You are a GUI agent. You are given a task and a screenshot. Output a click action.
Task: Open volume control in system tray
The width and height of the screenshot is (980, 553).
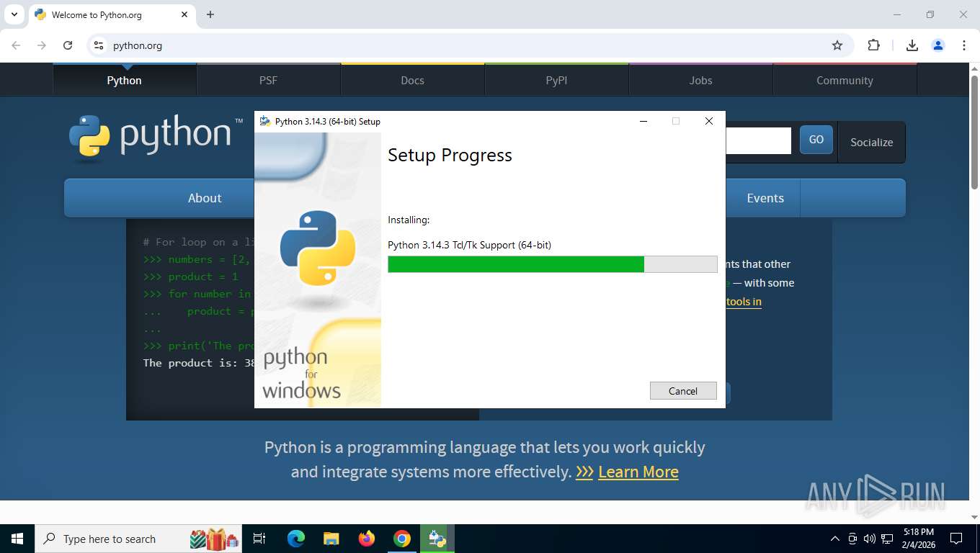point(870,539)
